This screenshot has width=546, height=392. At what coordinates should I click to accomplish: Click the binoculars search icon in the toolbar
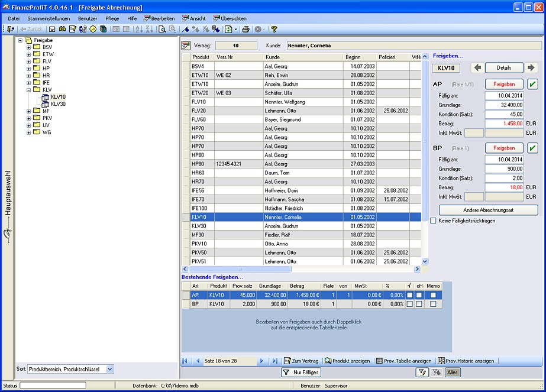point(62,29)
